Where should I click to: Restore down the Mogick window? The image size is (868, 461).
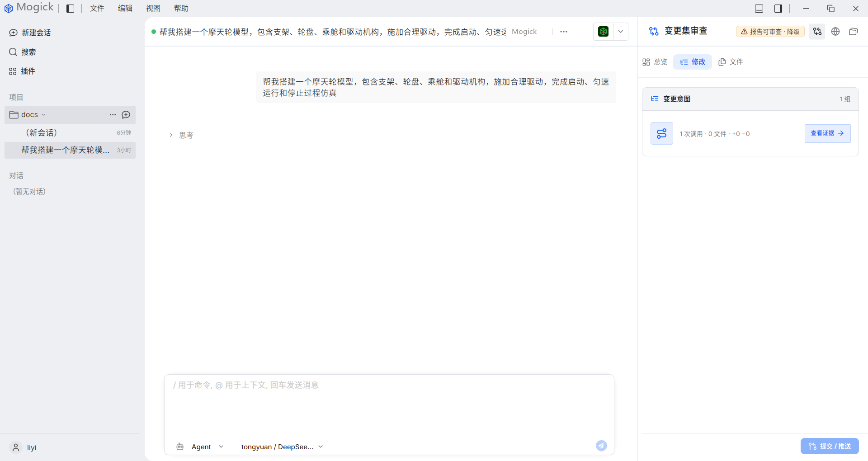[830, 9]
